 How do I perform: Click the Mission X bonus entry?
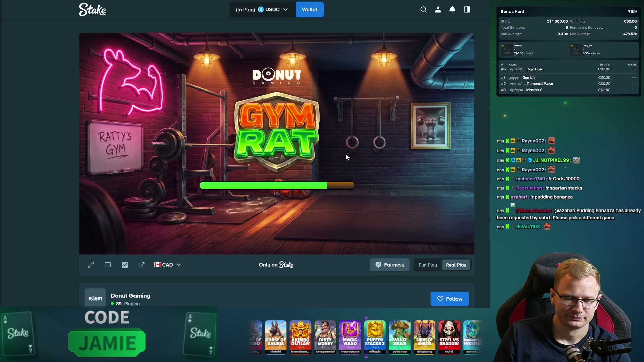pos(569,90)
